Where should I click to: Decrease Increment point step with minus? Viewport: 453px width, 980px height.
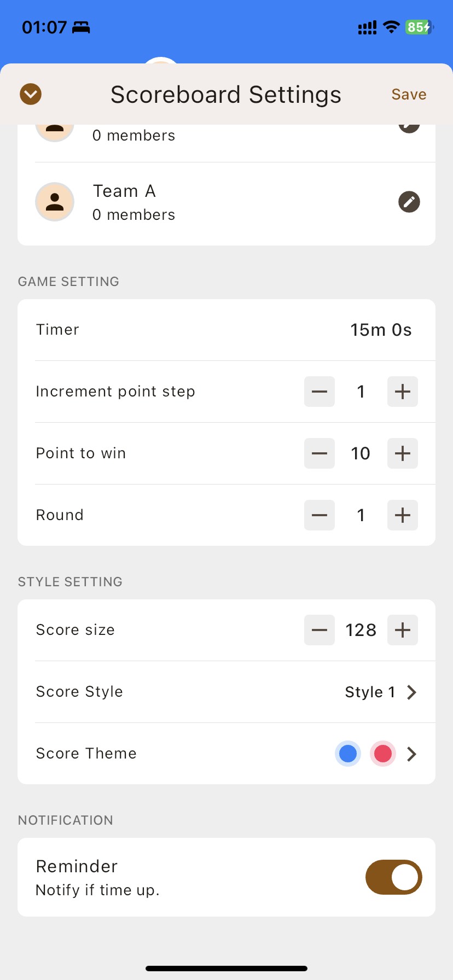point(320,392)
